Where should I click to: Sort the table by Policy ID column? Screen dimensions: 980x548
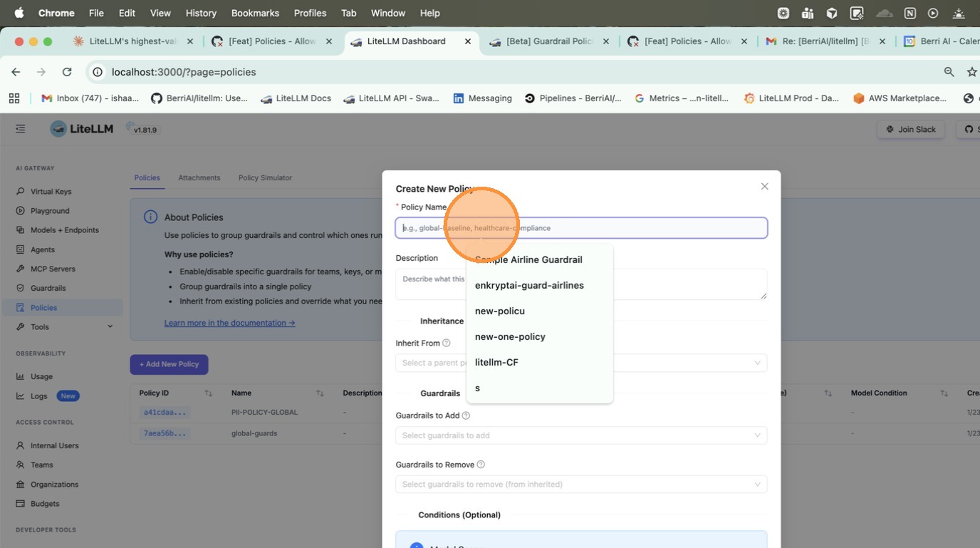(208, 393)
